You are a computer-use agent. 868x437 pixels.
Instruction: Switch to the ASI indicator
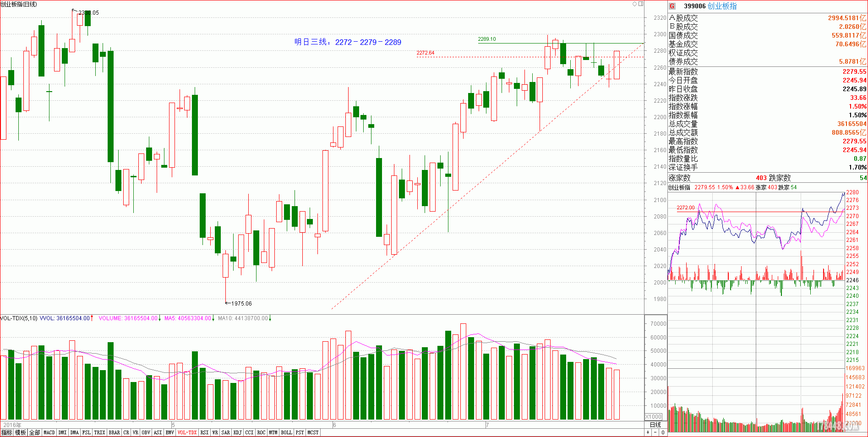[158, 432]
